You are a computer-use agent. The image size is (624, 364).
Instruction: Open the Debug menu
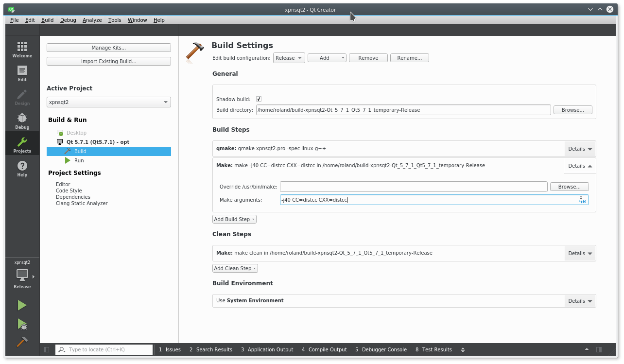(x=68, y=20)
